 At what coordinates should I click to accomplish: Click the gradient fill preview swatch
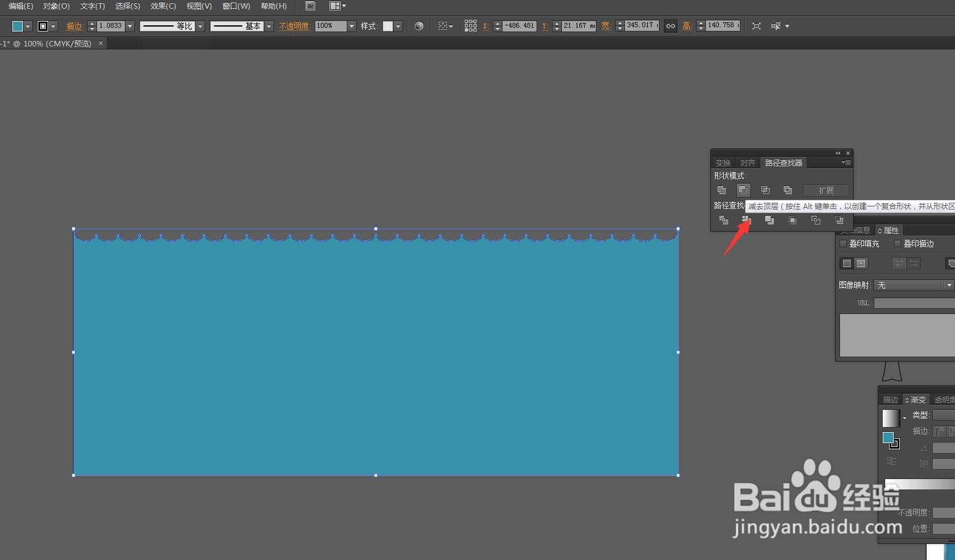891,418
